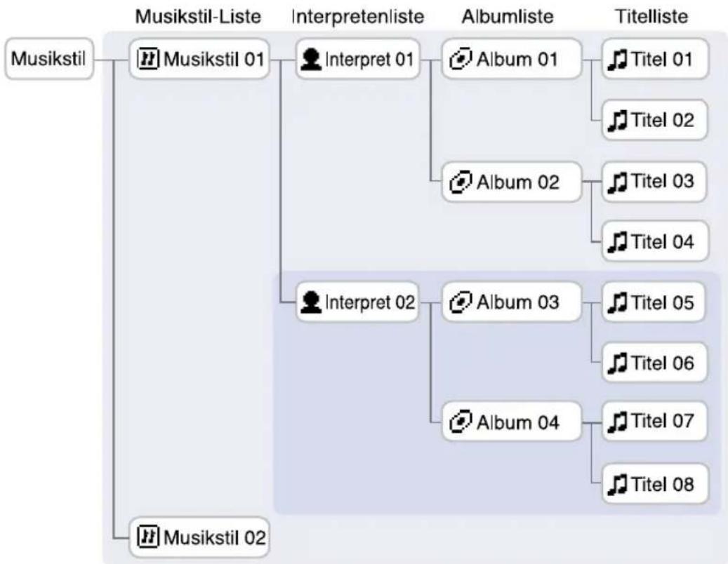This screenshot has height=564, width=728.
Task: Open the Album 02 node
Action: [x=511, y=181]
